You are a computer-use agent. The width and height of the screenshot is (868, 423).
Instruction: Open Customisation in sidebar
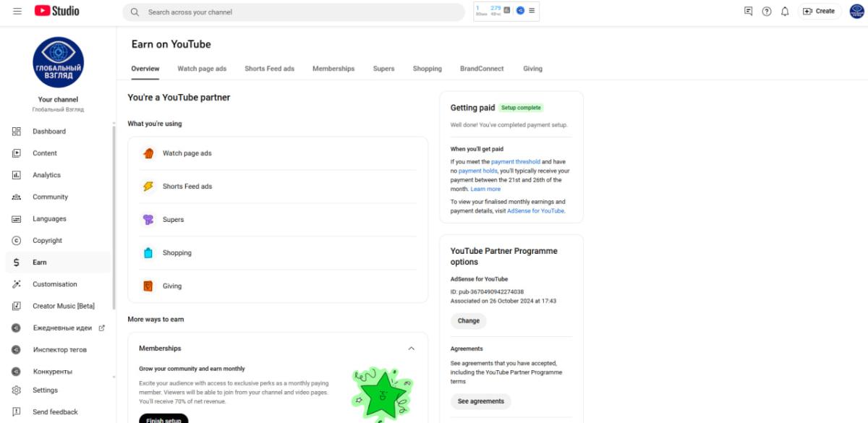(58, 284)
